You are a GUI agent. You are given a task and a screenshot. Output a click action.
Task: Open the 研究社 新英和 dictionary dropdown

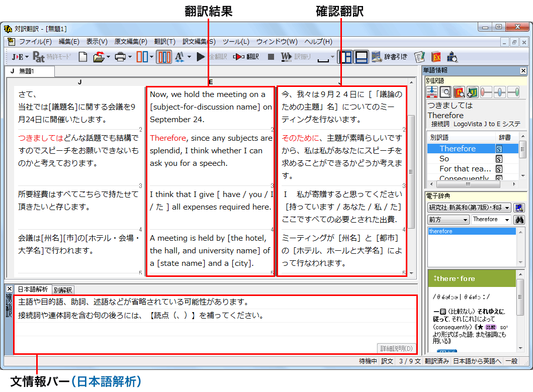pyautogui.click(x=469, y=208)
